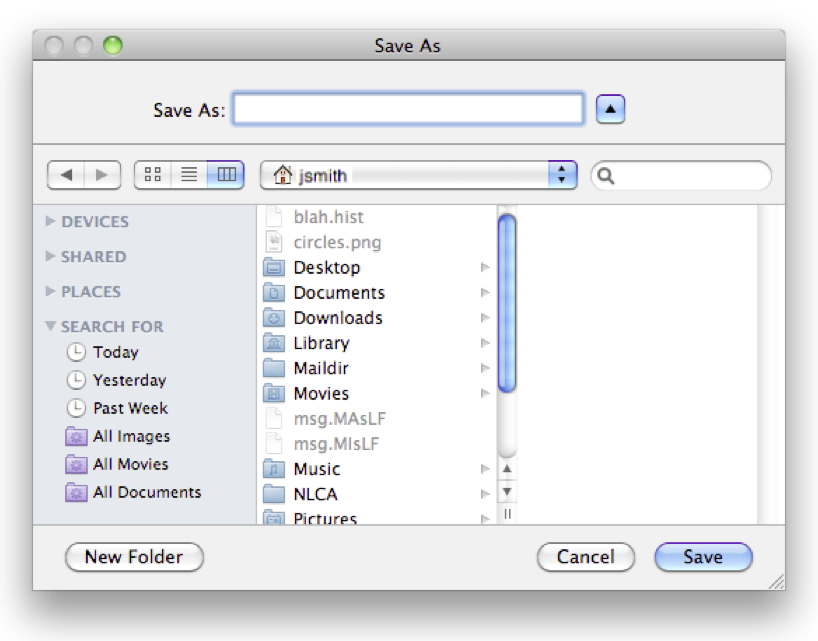Click the Library folder icon
The height and width of the screenshot is (641, 818).
[274, 343]
